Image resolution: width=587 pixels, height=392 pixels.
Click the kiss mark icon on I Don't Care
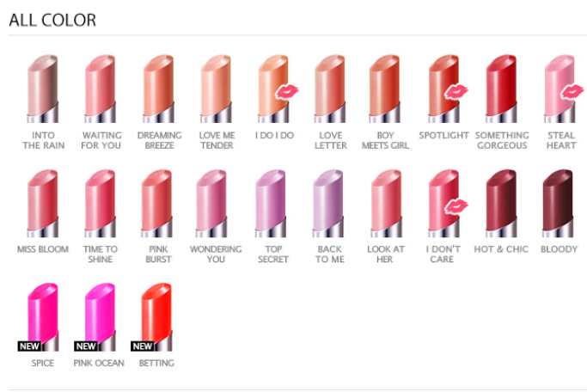tap(456, 206)
